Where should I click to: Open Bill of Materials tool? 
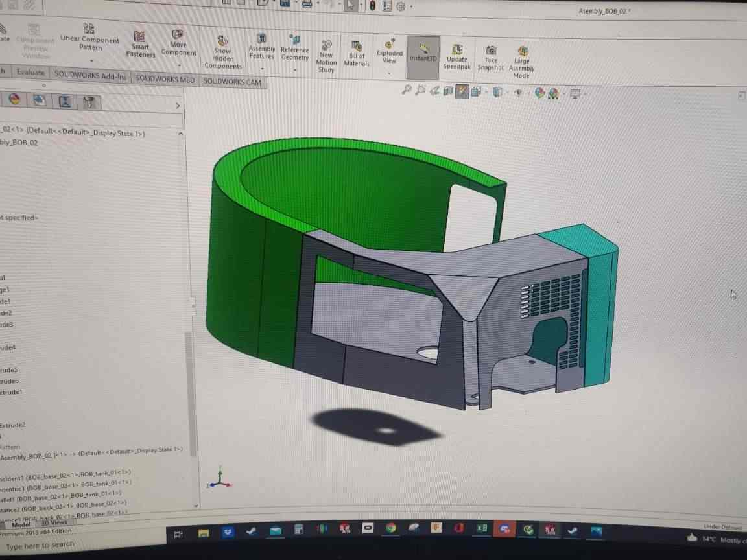[x=356, y=54]
